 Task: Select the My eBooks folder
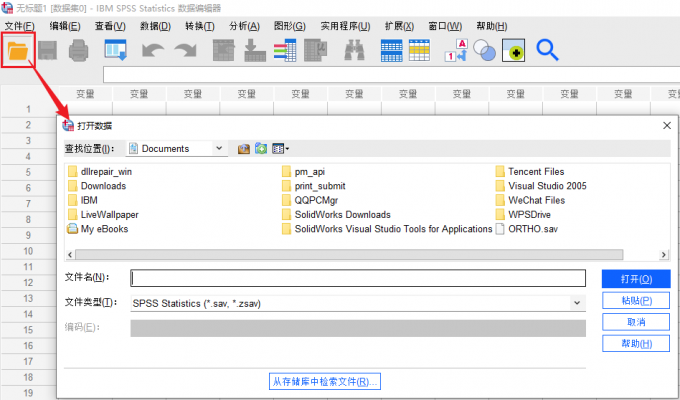click(98, 229)
